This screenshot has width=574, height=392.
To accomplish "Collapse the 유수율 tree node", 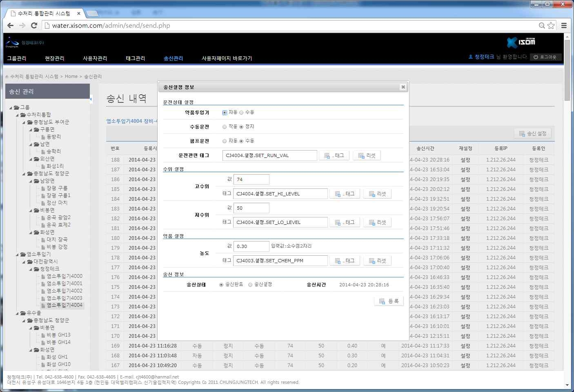I will pos(18,313).
